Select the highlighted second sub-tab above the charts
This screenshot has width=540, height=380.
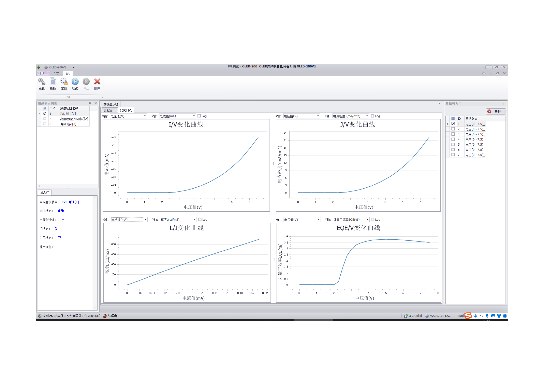(125, 111)
